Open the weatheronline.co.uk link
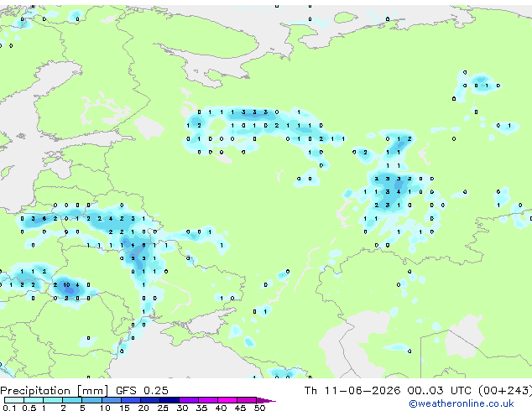This screenshot has height=411, width=532. pos(462,403)
